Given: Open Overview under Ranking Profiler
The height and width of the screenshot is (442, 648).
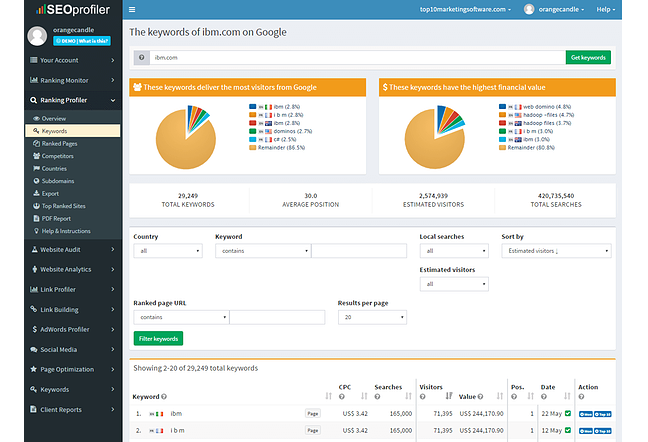Looking at the screenshot, I should pyautogui.click(x=54, y=119).
